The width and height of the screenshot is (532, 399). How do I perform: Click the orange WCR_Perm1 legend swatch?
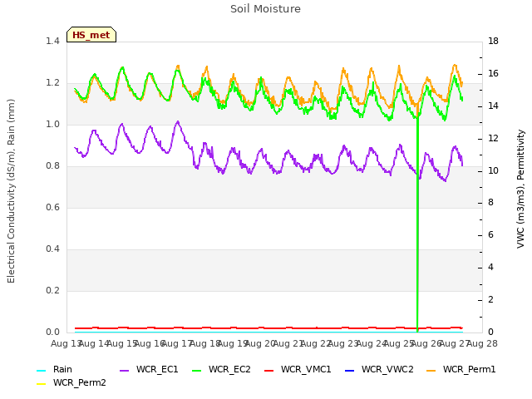click(x=431, y=370)
